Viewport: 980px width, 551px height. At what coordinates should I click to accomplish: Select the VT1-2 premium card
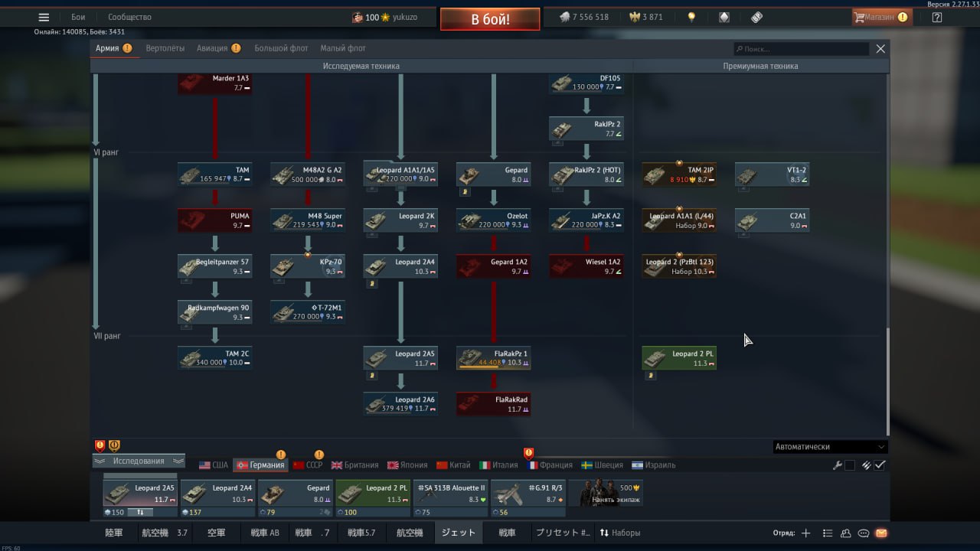coord(772,174)
